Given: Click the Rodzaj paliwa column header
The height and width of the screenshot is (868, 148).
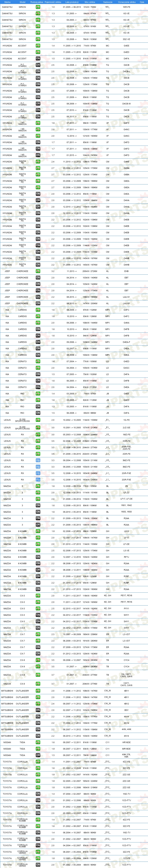Looking at the screenshot, I should [x=37, y=2].
